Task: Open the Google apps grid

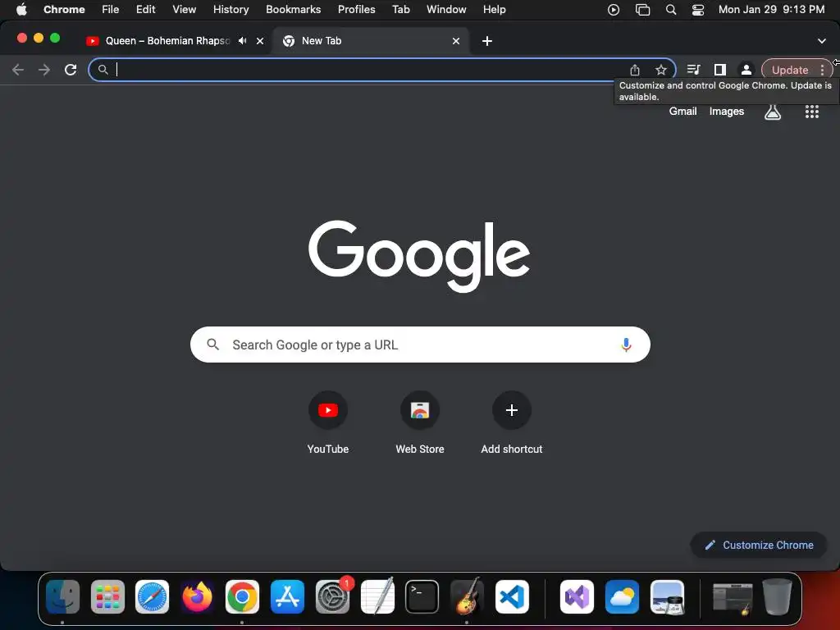Action: 811,112
